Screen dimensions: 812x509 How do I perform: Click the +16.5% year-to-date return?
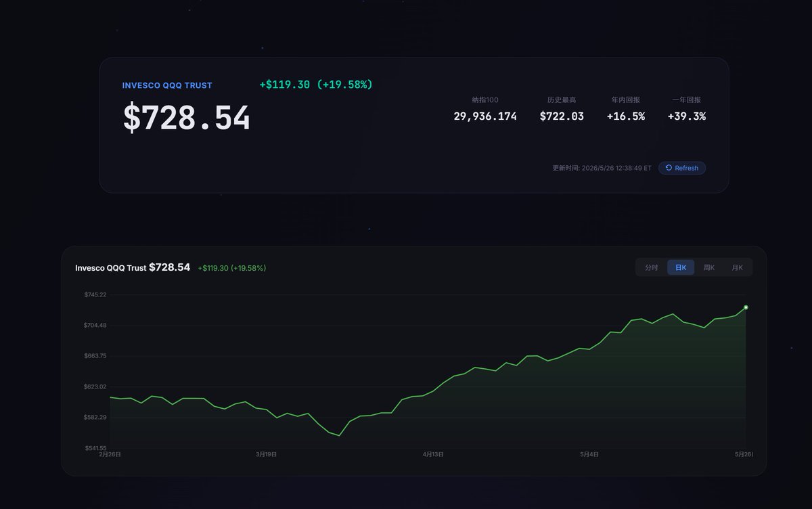pyautogui.click(x=626, y=116)
